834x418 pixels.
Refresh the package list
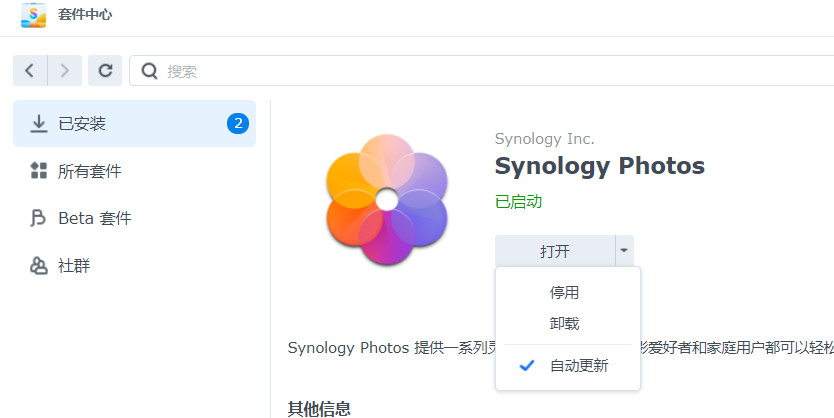pos(105,70)
